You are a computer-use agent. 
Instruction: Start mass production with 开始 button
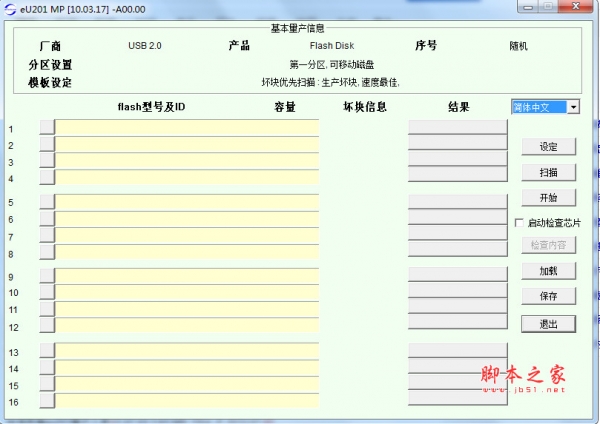point(548,198)
